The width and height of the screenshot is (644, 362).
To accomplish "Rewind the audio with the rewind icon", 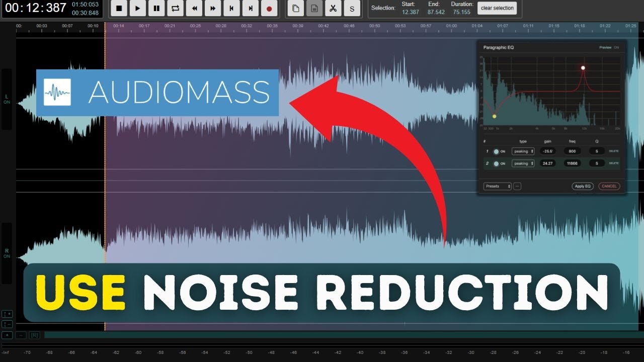I will pos(194,8).
